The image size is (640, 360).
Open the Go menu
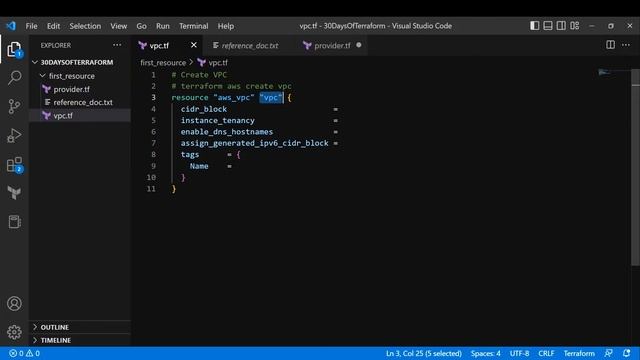click(141, 26)
